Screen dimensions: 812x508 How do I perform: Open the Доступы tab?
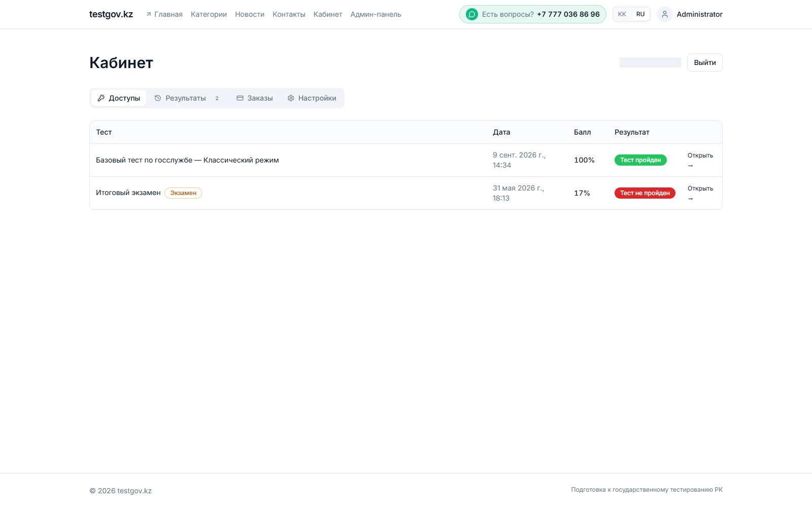click(x=119, y=98)
